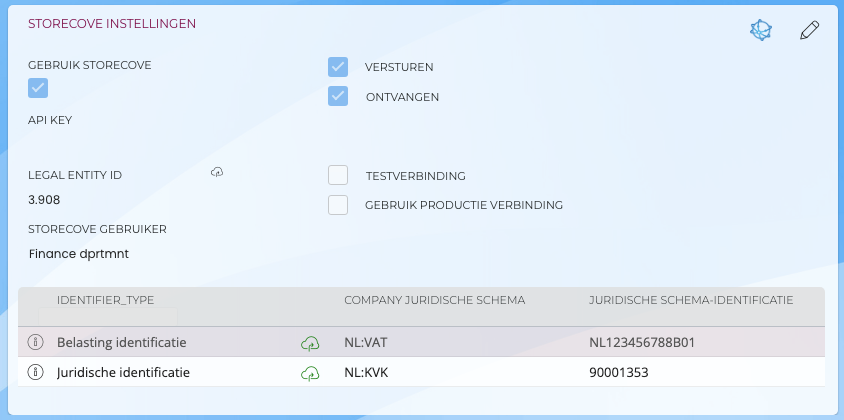Click Juridische Schema-Identificatie column header
The image size is (844, 420).
pos(691,300)
